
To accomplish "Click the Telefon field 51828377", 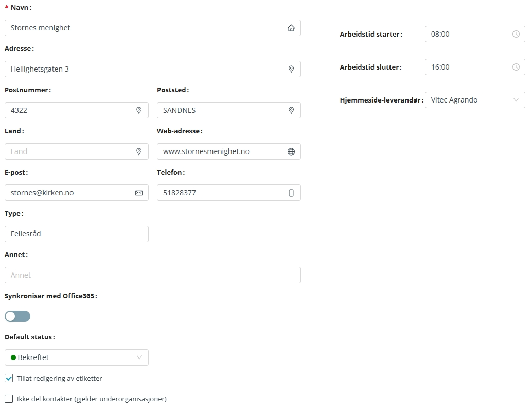I will point(228,193).
